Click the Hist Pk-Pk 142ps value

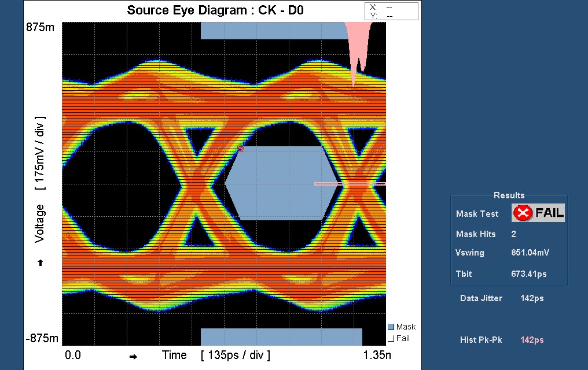click(x=532, y=340)
